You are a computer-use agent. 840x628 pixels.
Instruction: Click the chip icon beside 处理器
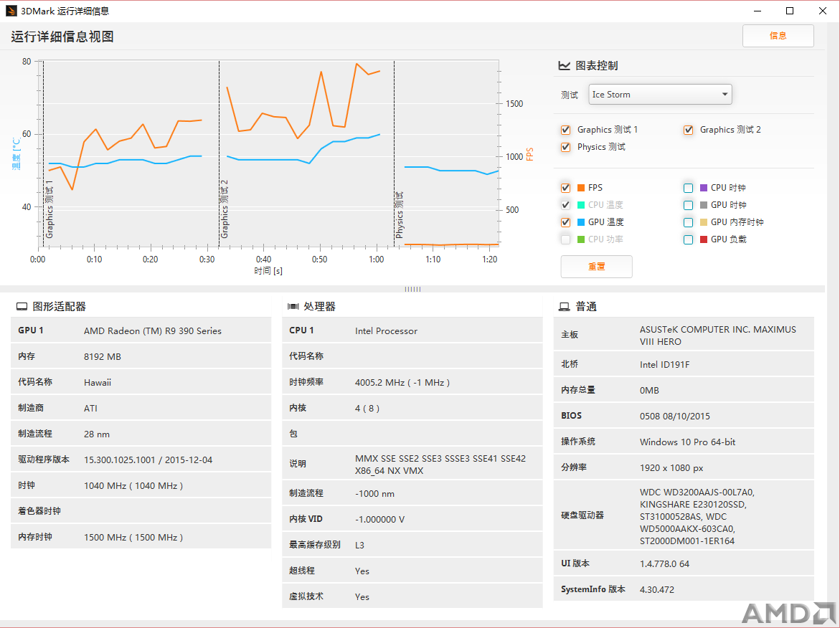click(x=293, y=307)
